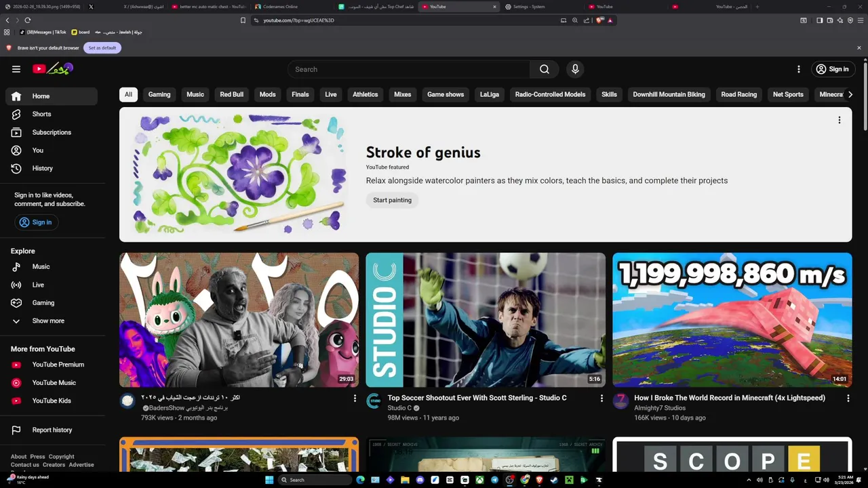
Task: Open options for Minecraft world record video
Action: click(x=848, y=399)
